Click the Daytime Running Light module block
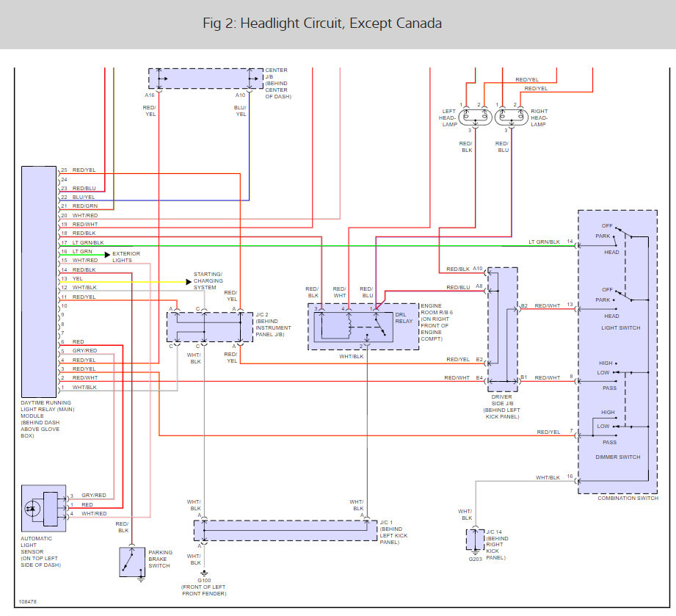 coord(39,282)
